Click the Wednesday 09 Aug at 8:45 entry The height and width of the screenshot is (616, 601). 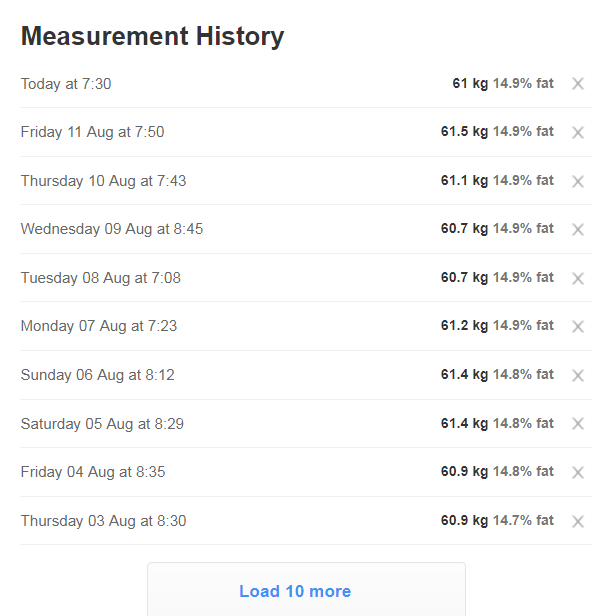[111, 229]
